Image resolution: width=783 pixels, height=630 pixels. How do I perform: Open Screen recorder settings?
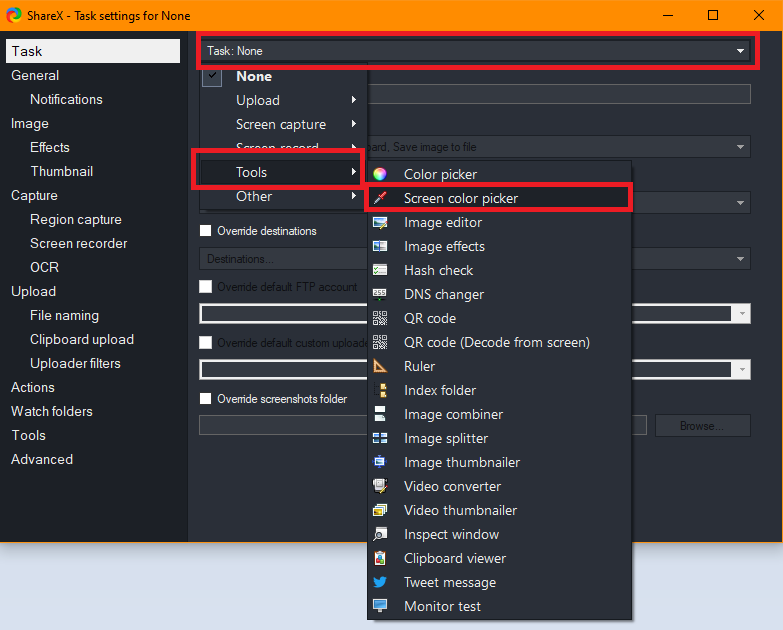pos(78,243)
